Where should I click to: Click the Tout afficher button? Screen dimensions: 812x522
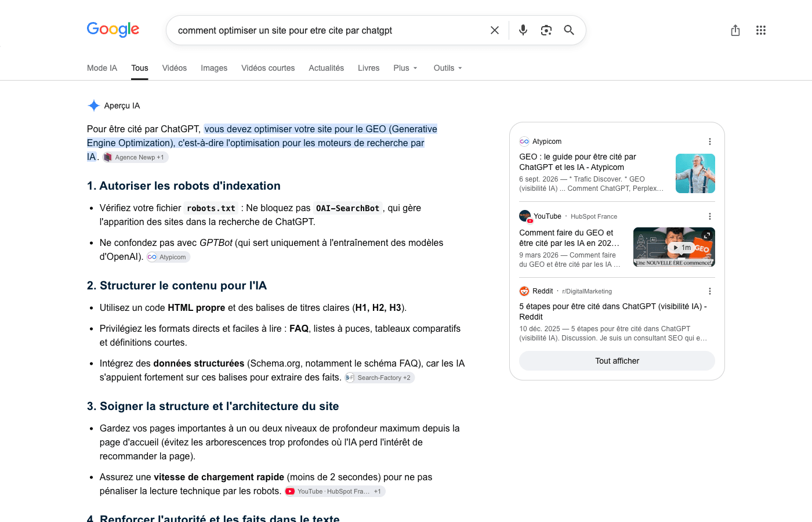tap(617, 361)
